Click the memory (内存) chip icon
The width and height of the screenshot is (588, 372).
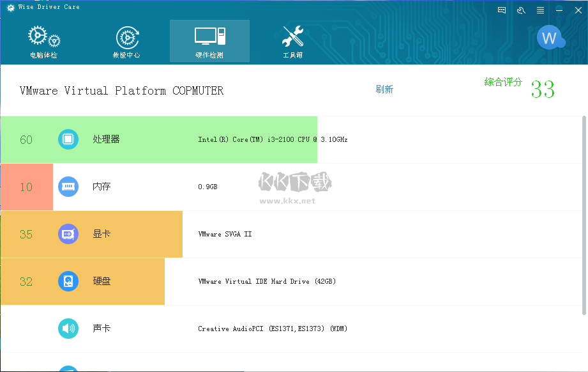tap(68, 187)
